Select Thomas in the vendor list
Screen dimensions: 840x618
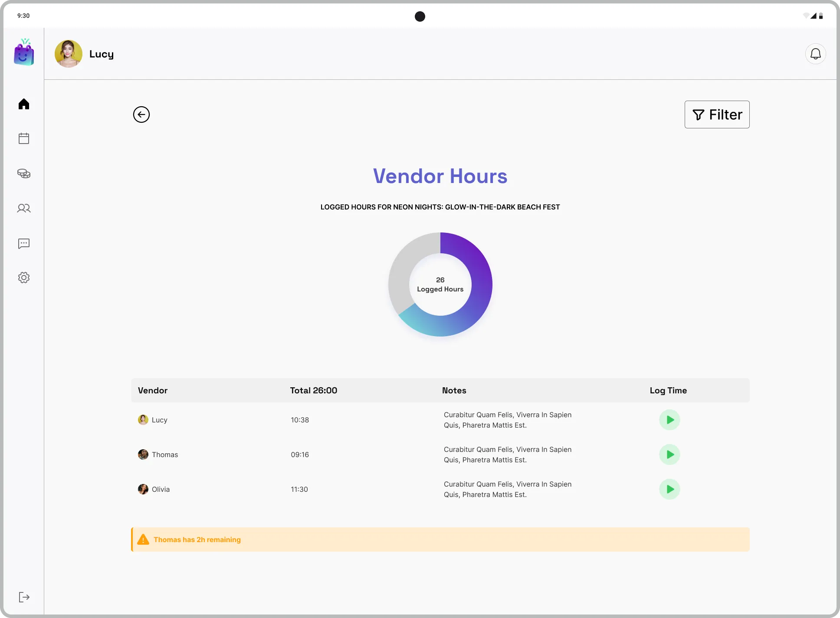click(x=164, y=455)
